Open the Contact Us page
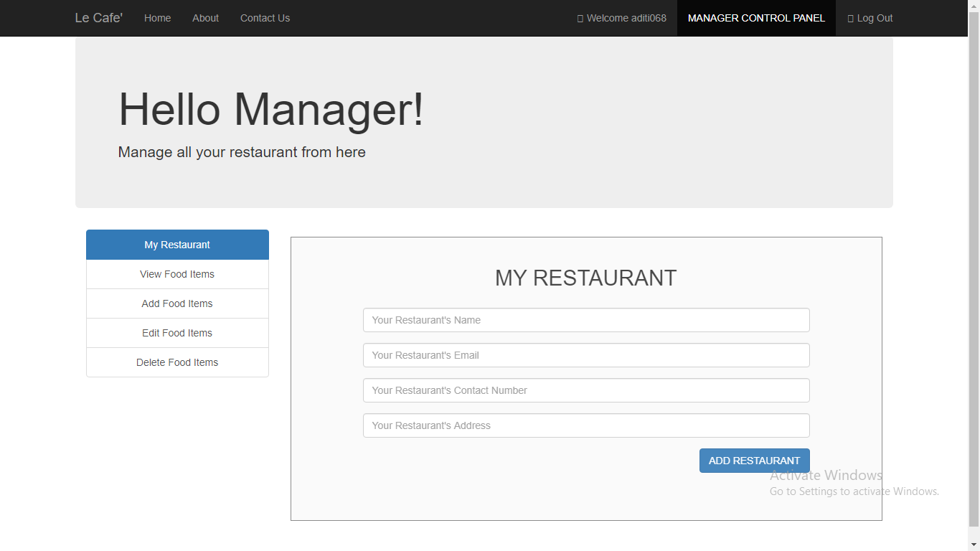The image size is (980, 551). (x=265, y=18)
